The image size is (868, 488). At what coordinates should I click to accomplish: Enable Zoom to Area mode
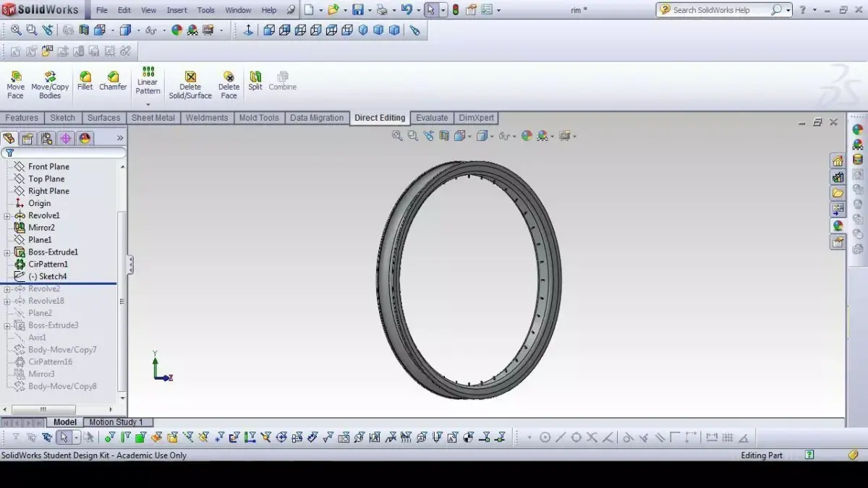point(412,135)
